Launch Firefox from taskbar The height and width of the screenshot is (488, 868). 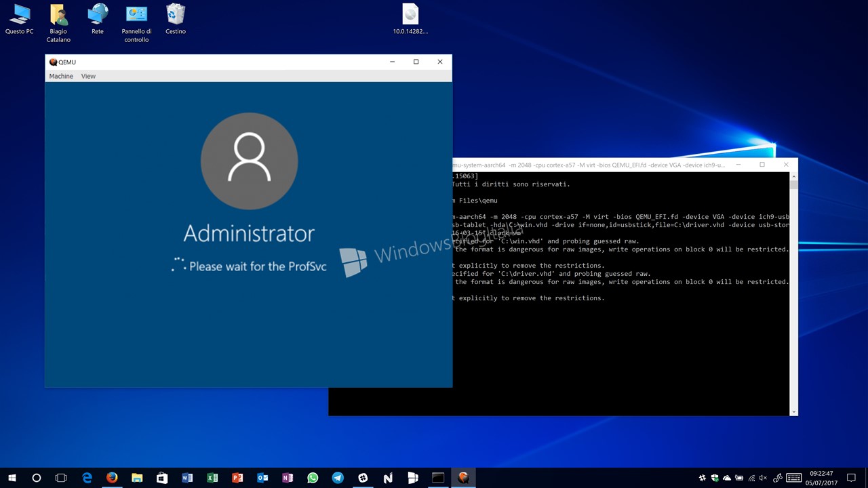coord(112,478)
